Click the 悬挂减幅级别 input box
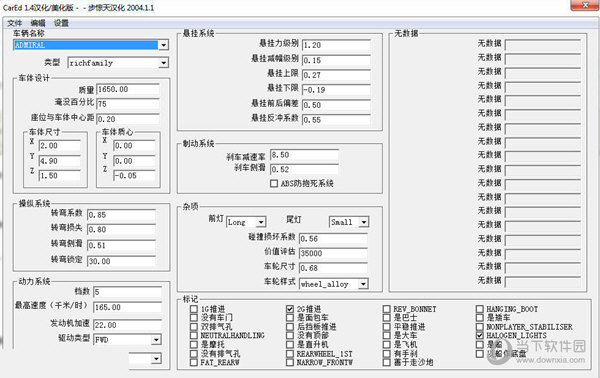The image size is (600, 378). point(336,60)
